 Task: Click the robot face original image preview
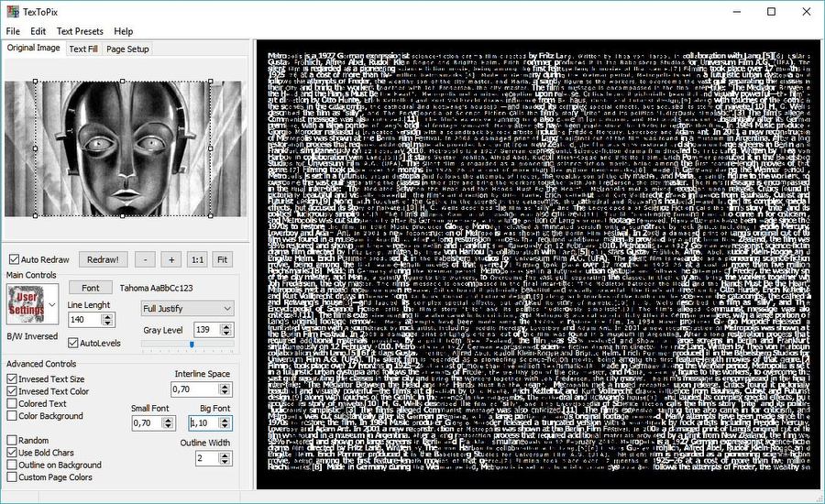point(126,148)
